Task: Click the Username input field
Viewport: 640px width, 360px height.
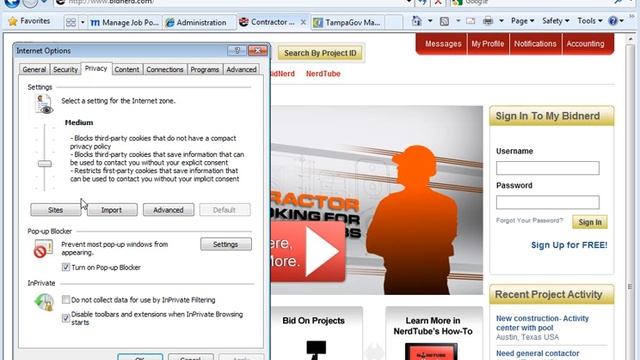Action: pos(548,168)
